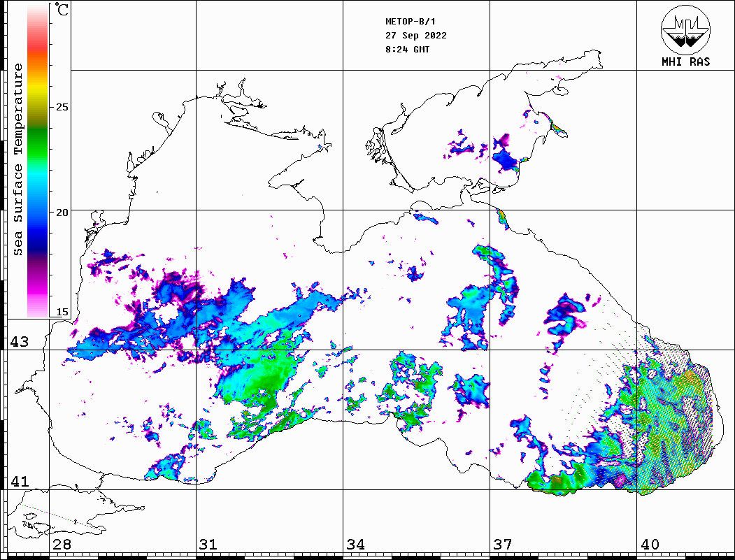This screenshot has width=735, height=560.
Task: Click the °C unit label
Action: pos(62,9)
